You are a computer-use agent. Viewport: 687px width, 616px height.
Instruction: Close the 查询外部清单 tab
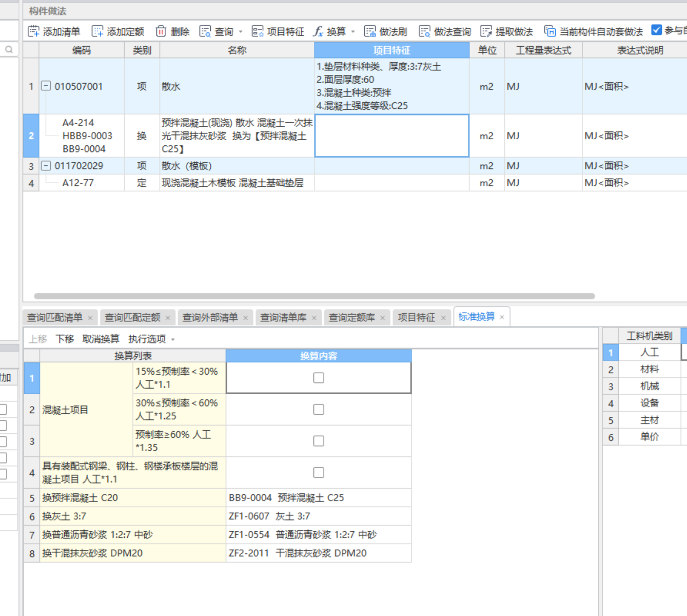(246, 318)
